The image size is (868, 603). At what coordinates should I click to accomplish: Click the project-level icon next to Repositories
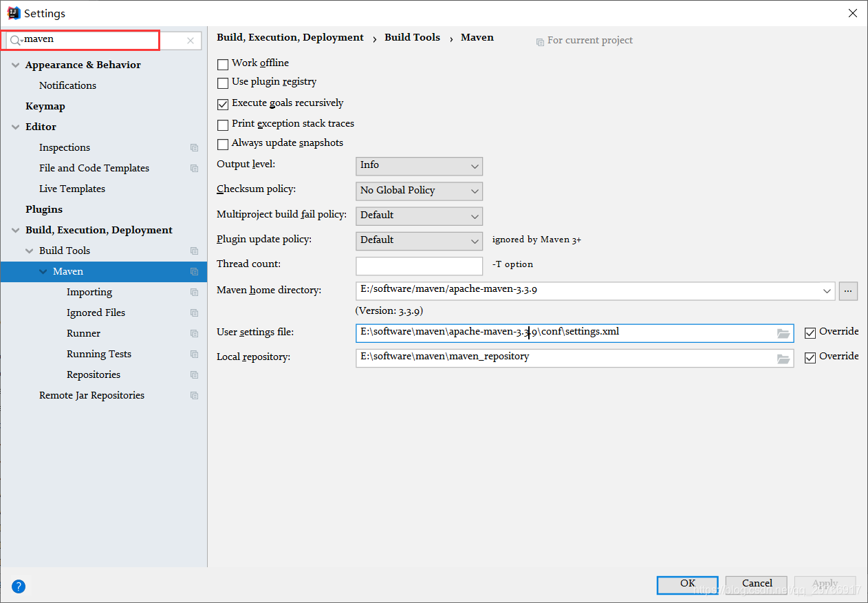point(194,374)
